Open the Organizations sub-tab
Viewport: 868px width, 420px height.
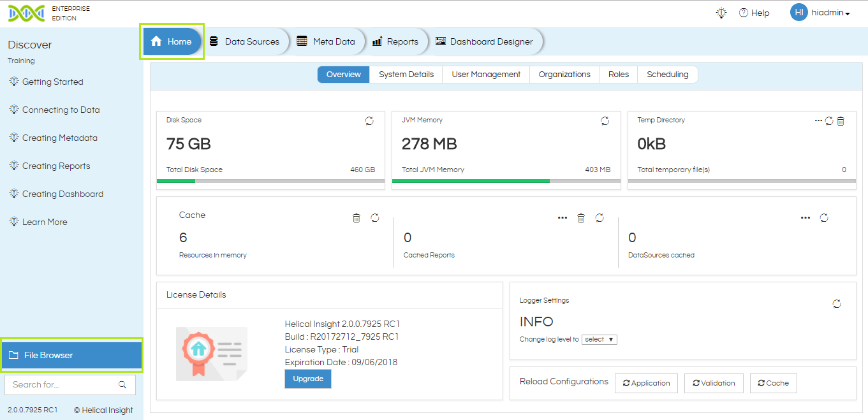(564, 75)
